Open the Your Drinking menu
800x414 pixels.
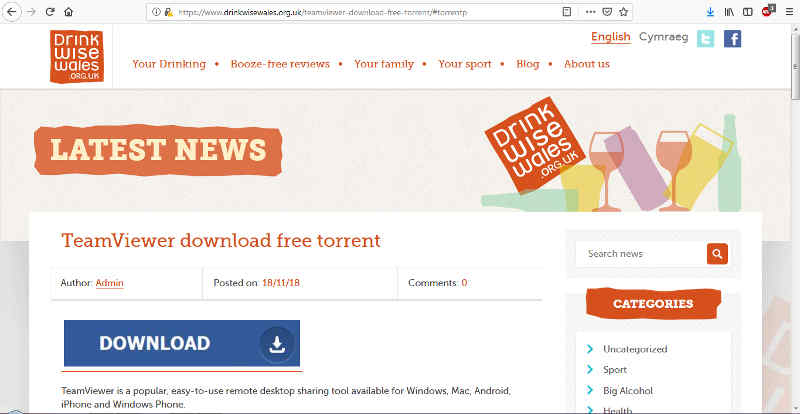(169, 64)
